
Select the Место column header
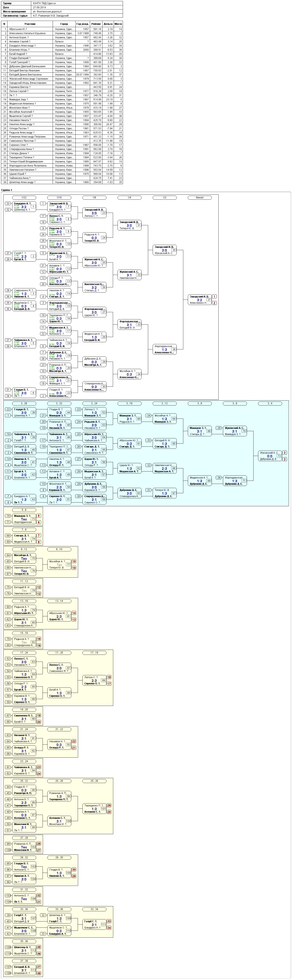[118, 24]
